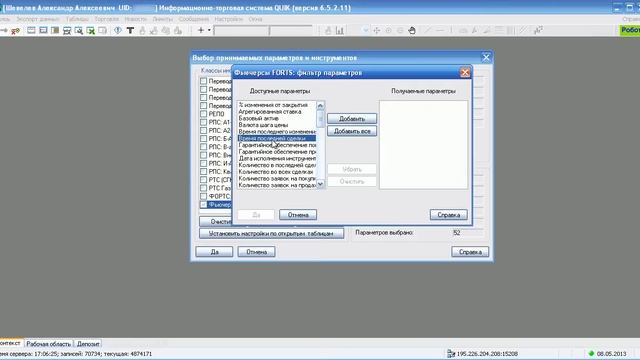640x360 pixels.
Task: Select 'Количество во всех сделках' parameter
Action: tap(277, 172)
